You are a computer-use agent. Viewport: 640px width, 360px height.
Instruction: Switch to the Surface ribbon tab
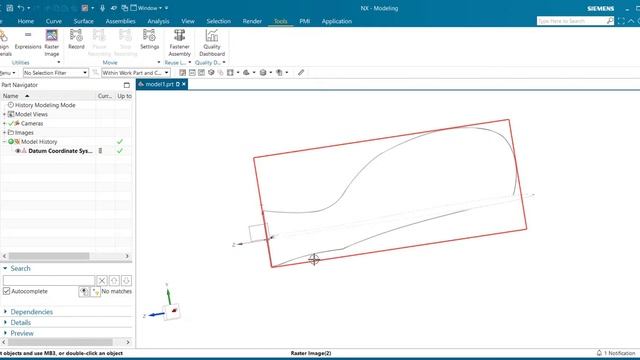pyautogui.click(x=84, y=21)
